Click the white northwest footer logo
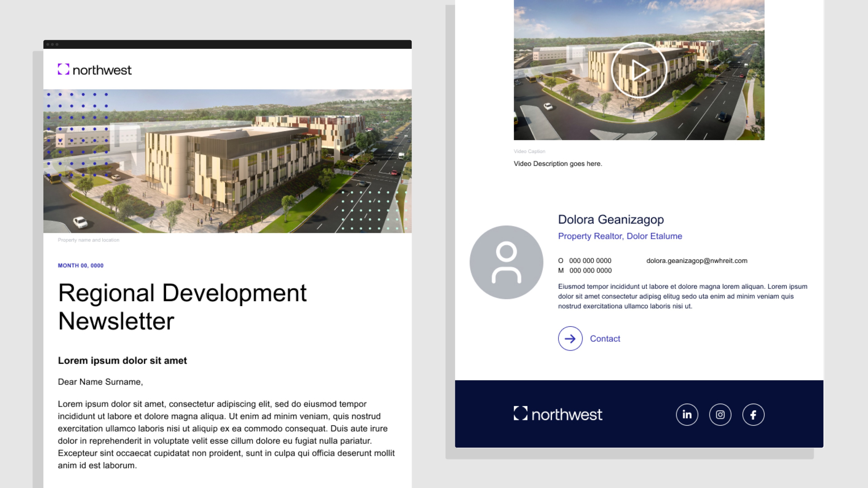This screenshot has height=488, width=868. click(x=558, y=414)
